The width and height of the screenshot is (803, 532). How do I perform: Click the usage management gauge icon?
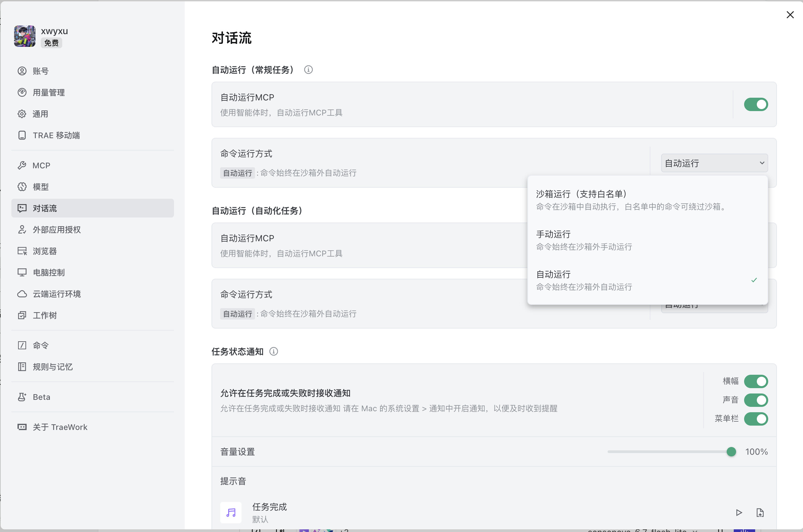point(22,92)
